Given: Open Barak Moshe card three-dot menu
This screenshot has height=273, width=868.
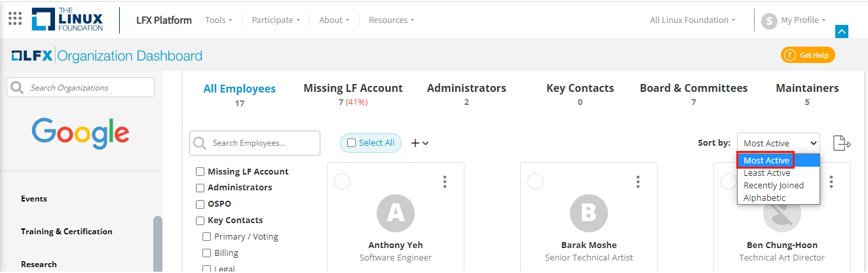Looking at the screenshot, I should [638, 181].
